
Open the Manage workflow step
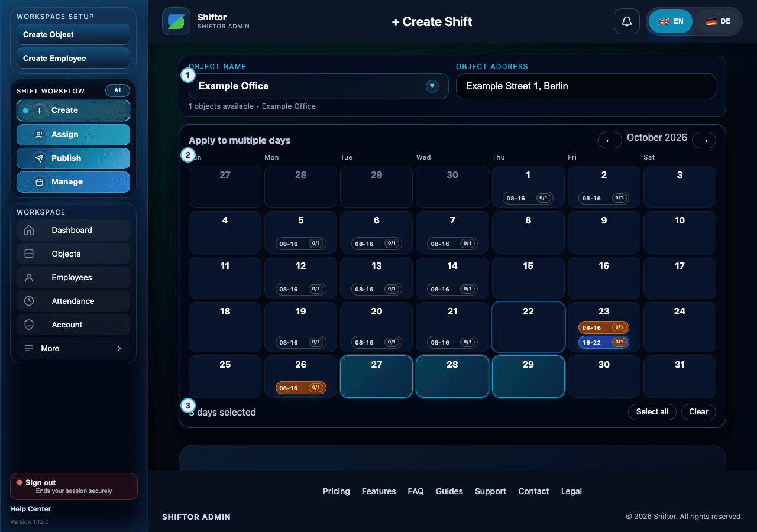click(73, 182)
